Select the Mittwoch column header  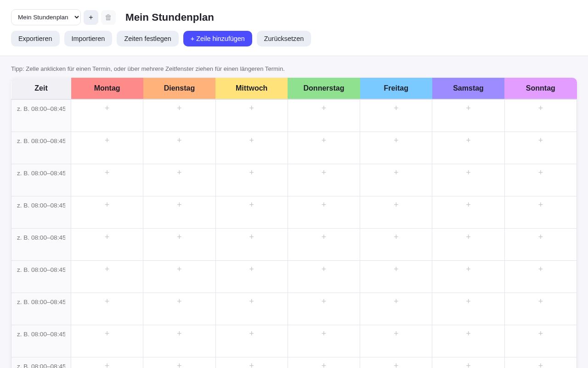(x=252, y=88)
